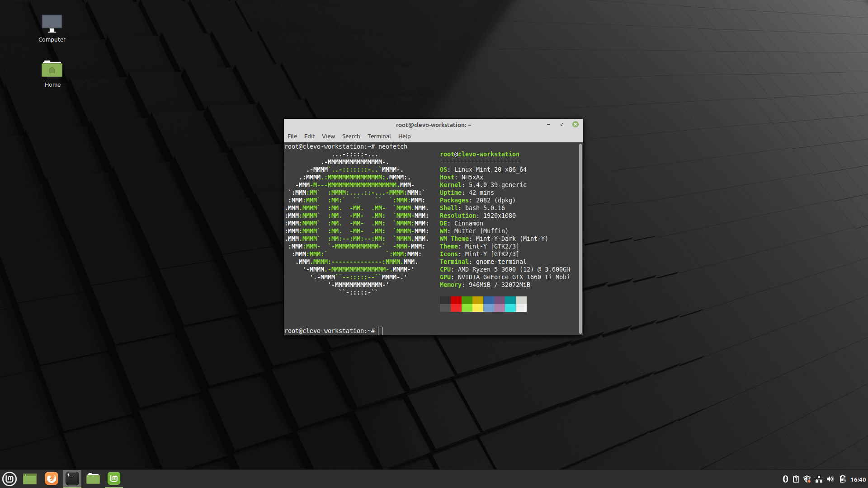The image size is (868, 488).
Task: Open the notifications tray icon
Action: 796,479
